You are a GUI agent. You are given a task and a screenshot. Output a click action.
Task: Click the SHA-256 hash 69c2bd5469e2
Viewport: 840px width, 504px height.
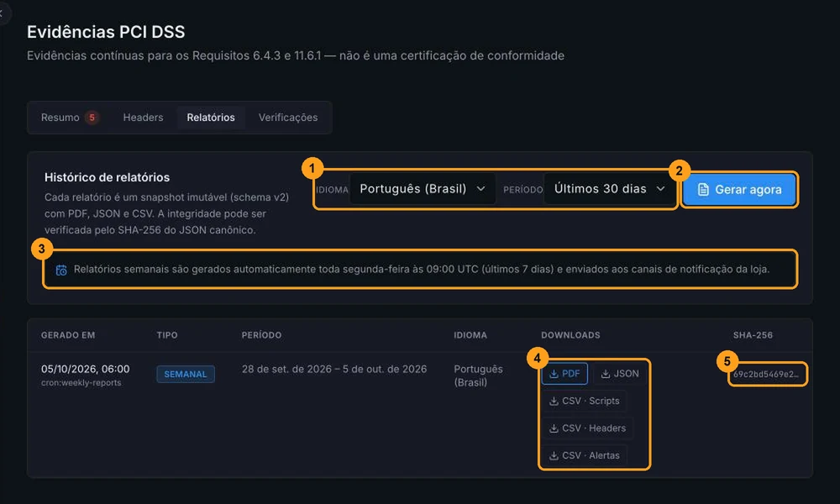(x=766, y=375)
